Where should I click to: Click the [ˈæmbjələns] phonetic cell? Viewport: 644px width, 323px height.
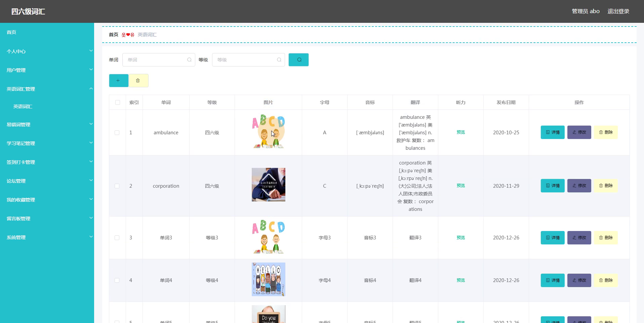tap(370, 133)
